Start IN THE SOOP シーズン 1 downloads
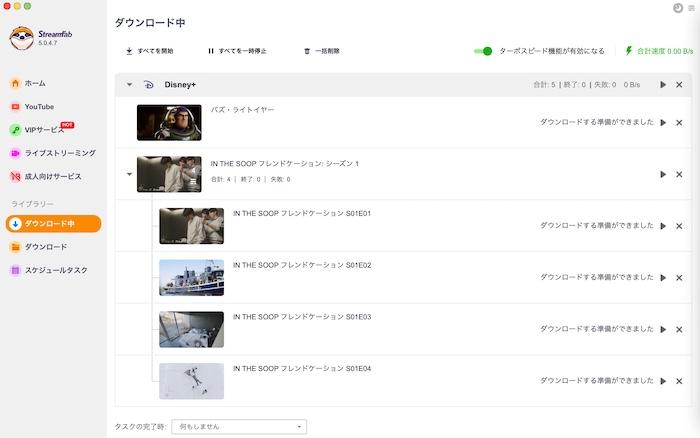The image size is (700, 438). (x=663, y=174)
